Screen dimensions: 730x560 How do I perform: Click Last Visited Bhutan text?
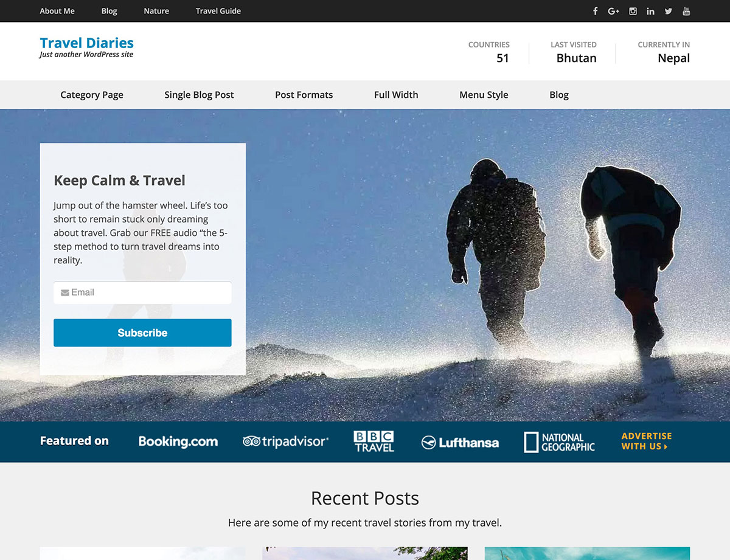pyautogui.click(x=573, y=52)
